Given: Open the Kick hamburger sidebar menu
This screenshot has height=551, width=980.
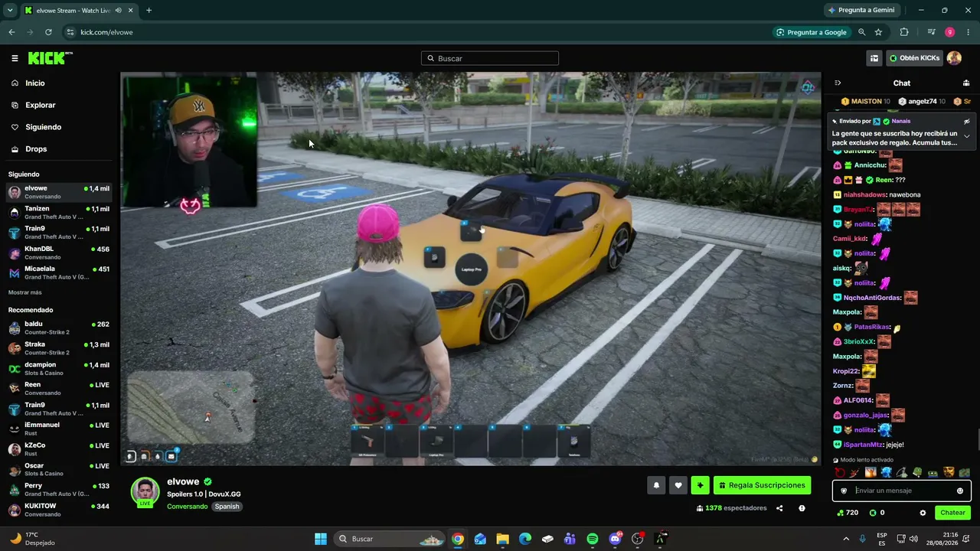Looking at the screenshot, I should pos(15,58).
